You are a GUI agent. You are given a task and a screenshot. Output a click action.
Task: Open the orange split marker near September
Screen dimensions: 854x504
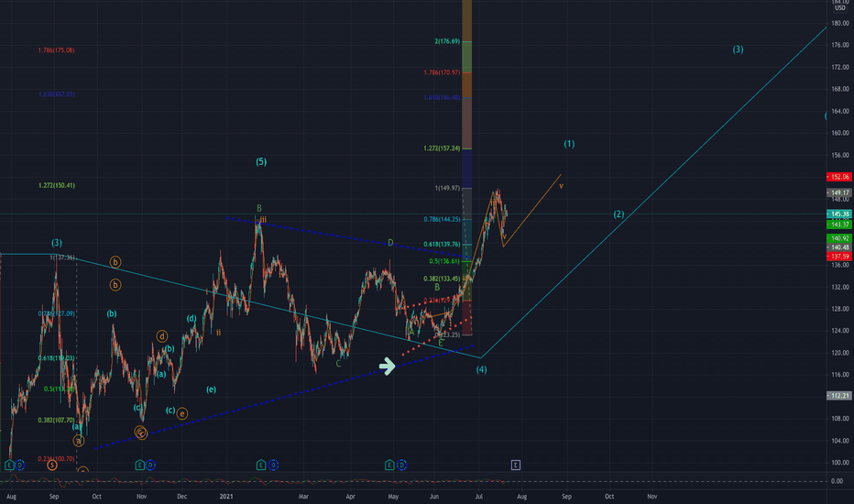tap(51, 465)
